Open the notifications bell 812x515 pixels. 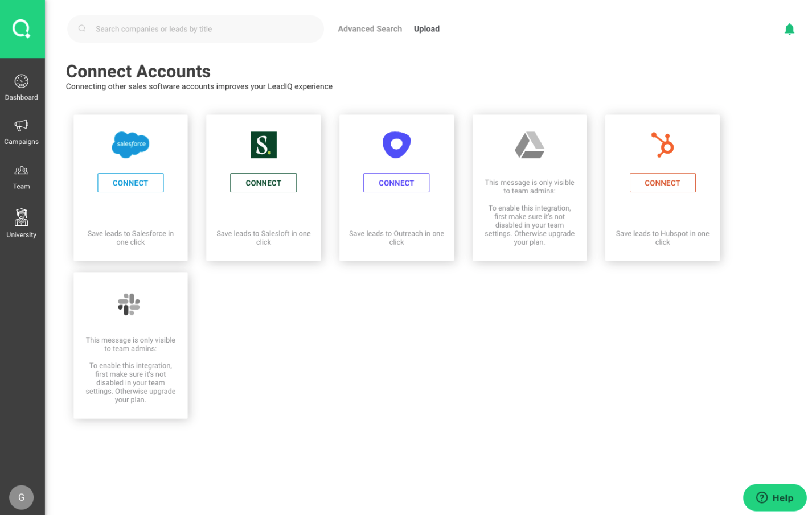(789, 29)
